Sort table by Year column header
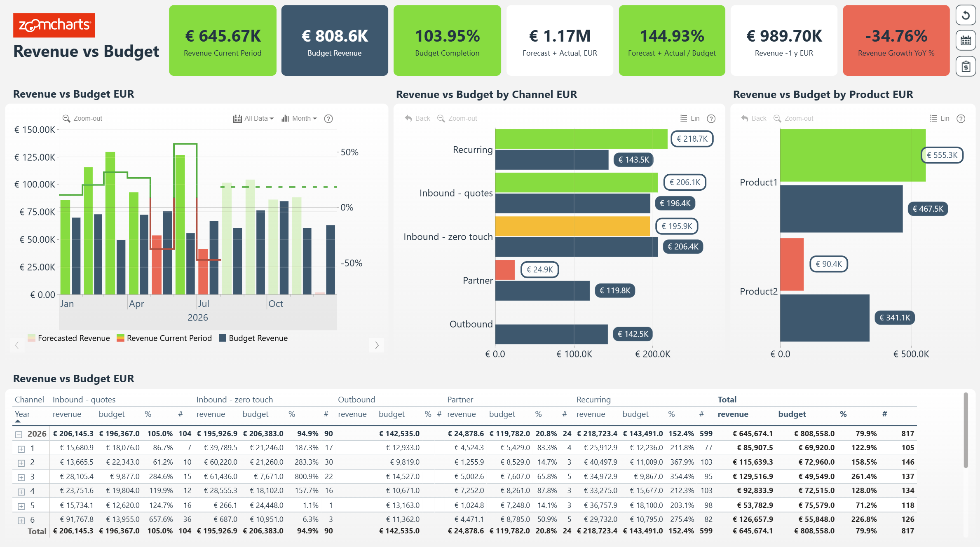Image resolution: width=980 pixels, height=547 pixels. pyautogui.click(x=22, y=414)
